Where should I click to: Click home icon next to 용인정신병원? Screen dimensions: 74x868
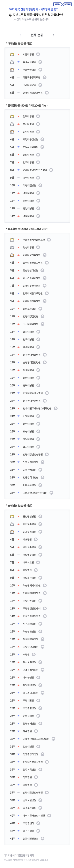(40, 516)
